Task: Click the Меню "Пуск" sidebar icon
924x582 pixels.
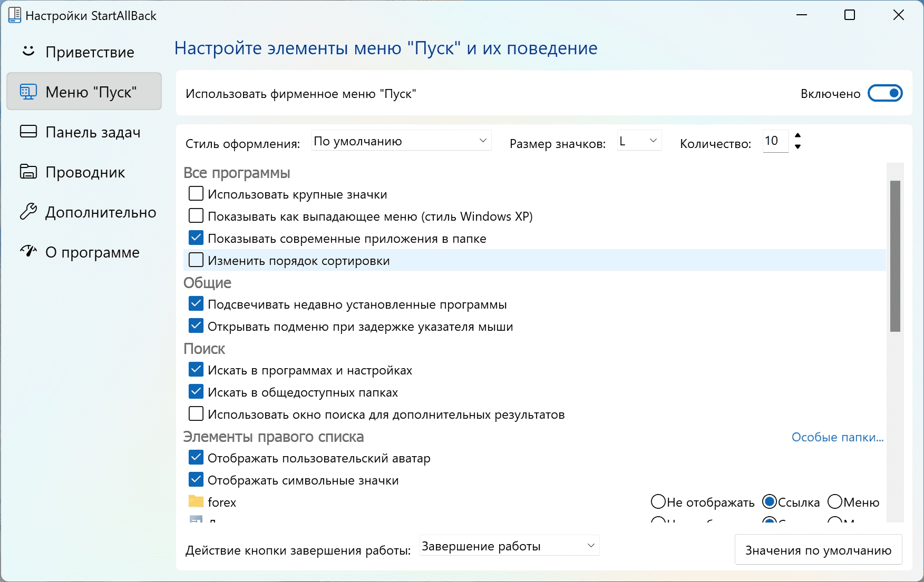Action: point(28,92)
